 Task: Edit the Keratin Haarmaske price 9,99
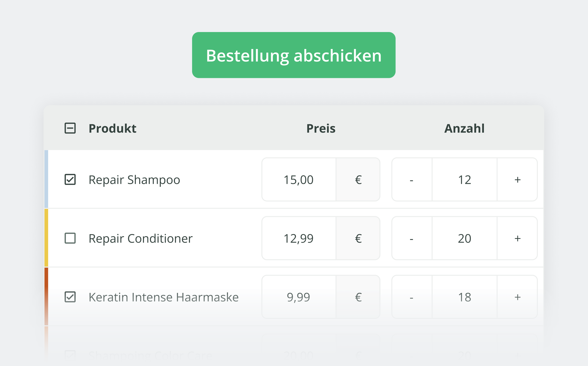tap(299, 297)
